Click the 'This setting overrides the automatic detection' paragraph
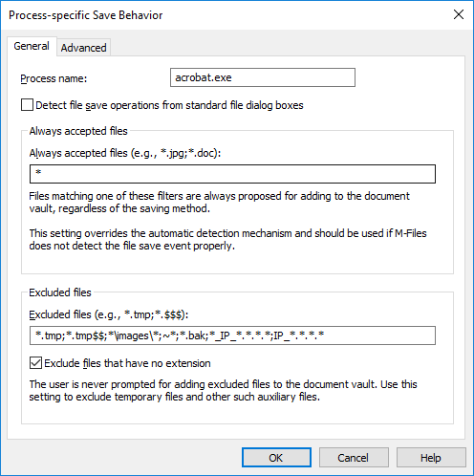The image size is (474, 476). pyautogui.click(x=227, y=240)
